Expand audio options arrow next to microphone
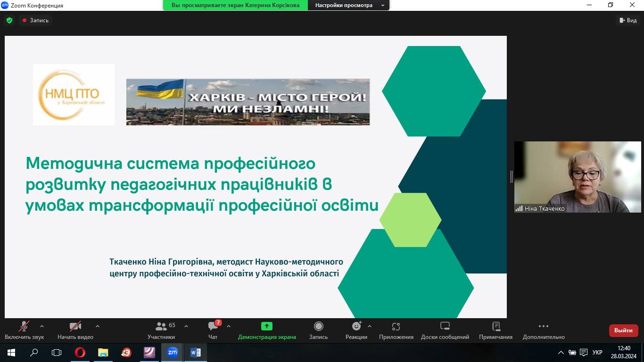 tap(42, 326)
